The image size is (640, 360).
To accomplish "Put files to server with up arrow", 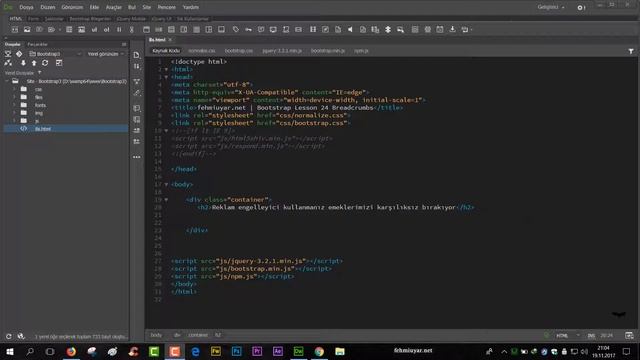I will tap(34, 63).
